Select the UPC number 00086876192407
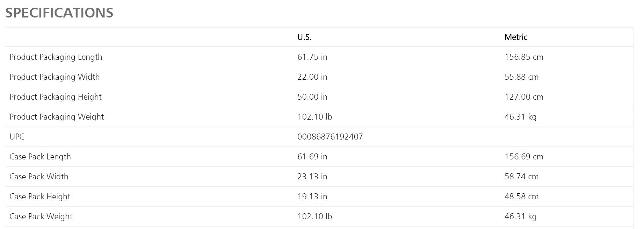The width and height of the screenshot is (644, 229). [x=330, y=137]
